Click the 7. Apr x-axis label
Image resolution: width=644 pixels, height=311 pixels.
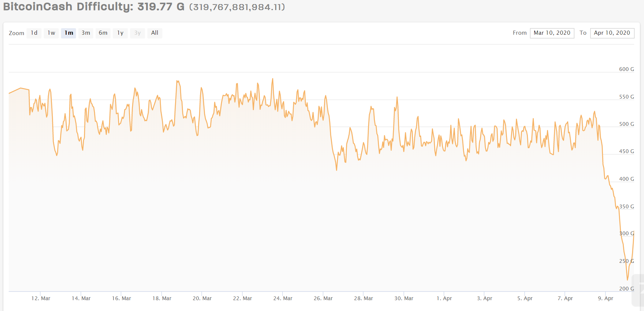click(565, 298)
